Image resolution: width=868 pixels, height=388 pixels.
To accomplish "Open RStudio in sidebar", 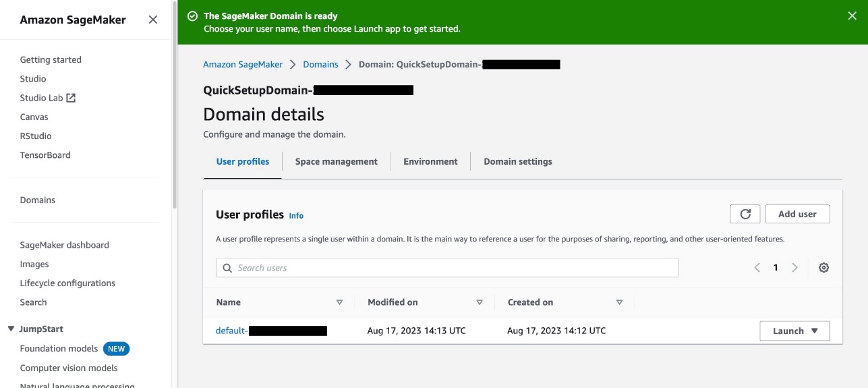I will click(x=36, y=136).
